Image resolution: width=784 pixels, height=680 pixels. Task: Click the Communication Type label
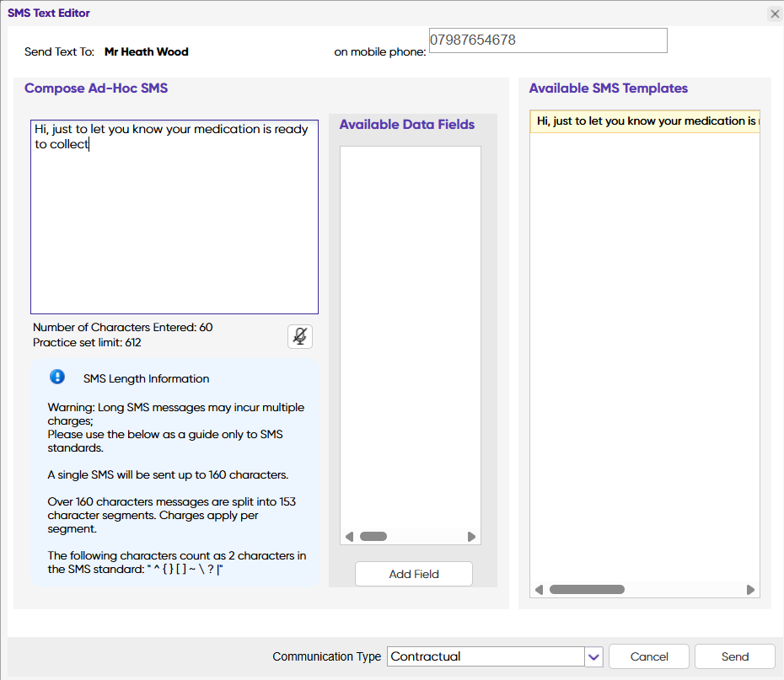click(x=326, y=656)
